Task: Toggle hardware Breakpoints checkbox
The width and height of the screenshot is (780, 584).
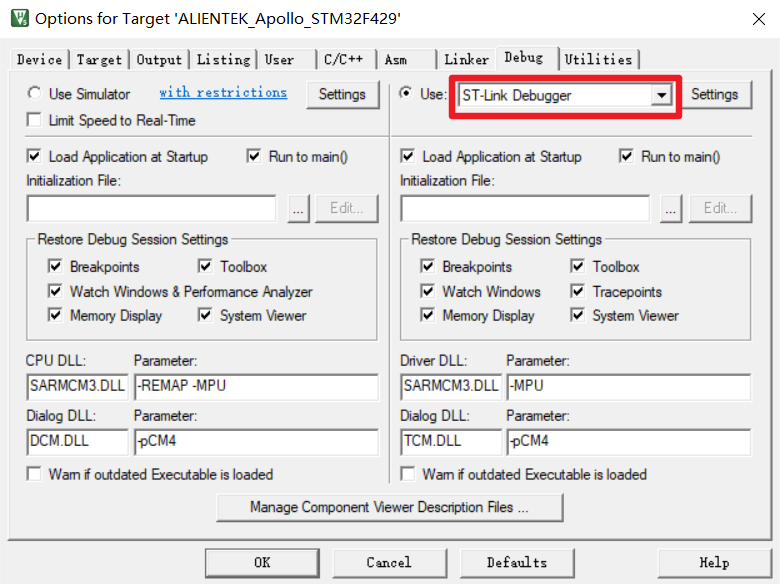Action: coord(428,266)
